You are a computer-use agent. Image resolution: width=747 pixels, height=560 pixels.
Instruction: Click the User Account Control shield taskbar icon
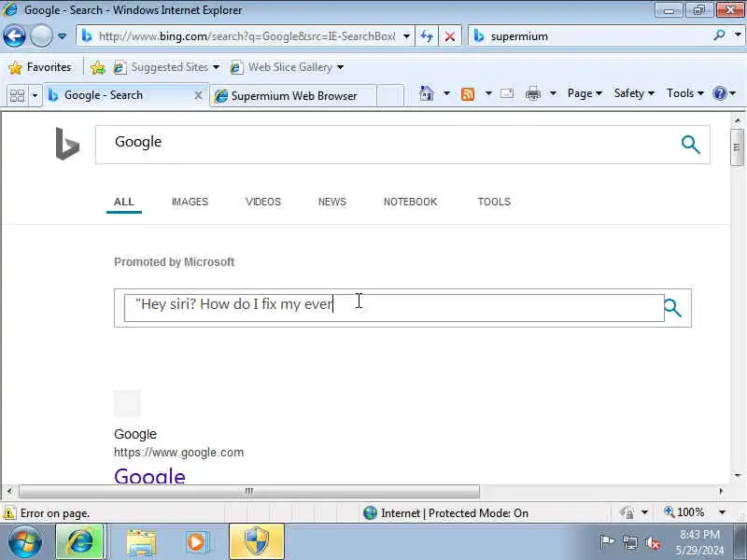257,541
